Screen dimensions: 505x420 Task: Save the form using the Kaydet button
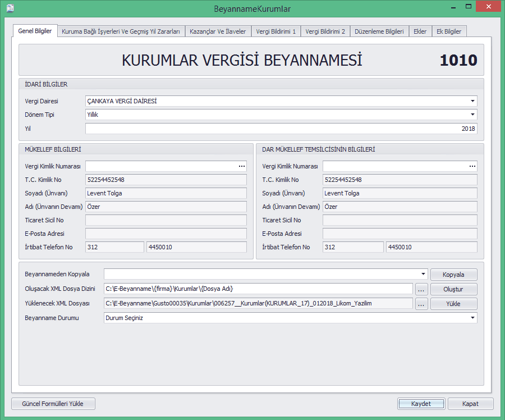[x=421, y=404]
